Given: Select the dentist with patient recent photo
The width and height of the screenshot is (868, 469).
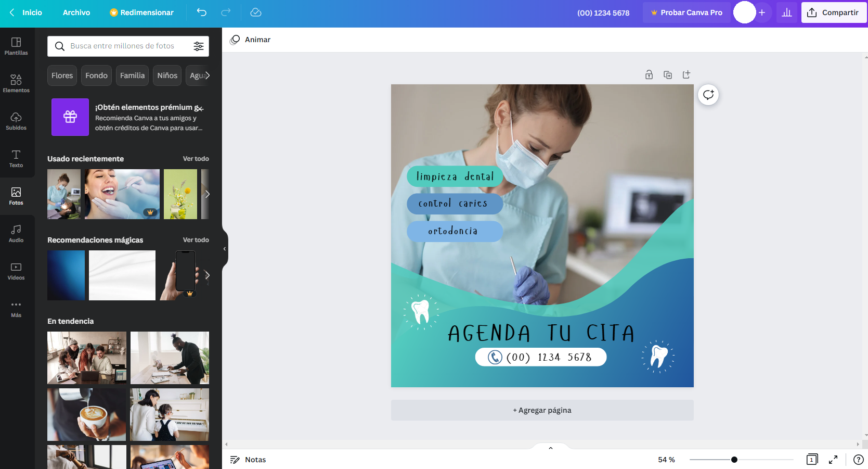Looking at the screenshot, I should tap(64, 194).
